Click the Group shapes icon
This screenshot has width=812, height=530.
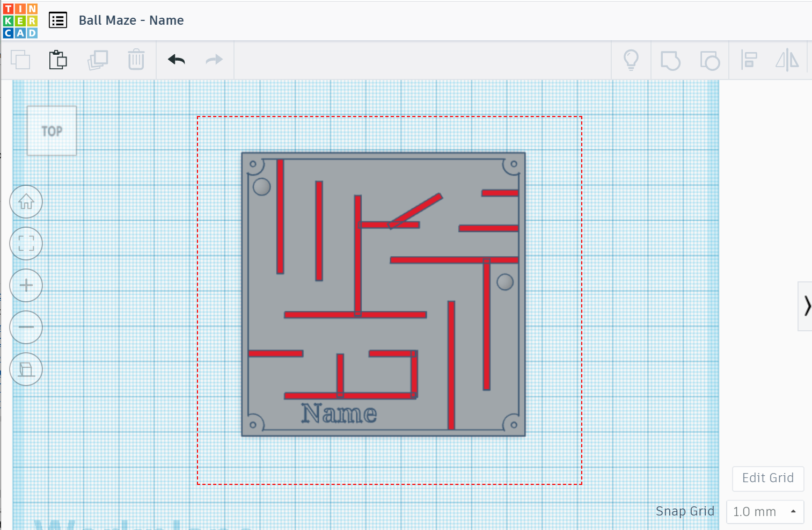tap(670, 60)
